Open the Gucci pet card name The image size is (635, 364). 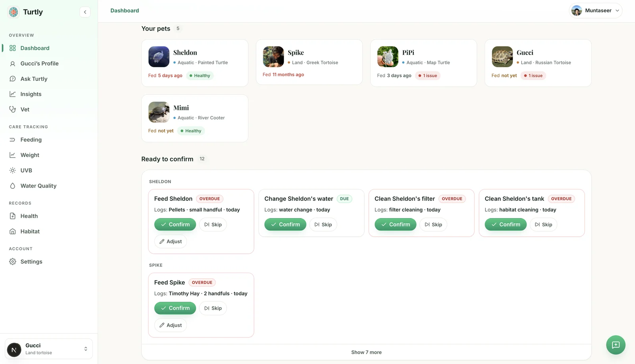pos(525,52)
